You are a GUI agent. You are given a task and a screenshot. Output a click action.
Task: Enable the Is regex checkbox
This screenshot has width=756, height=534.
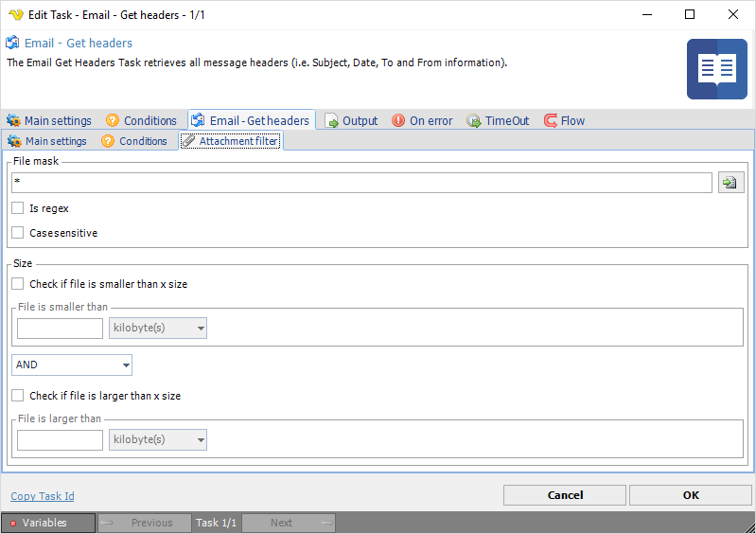pyautogui.click(x=18, y=208)
